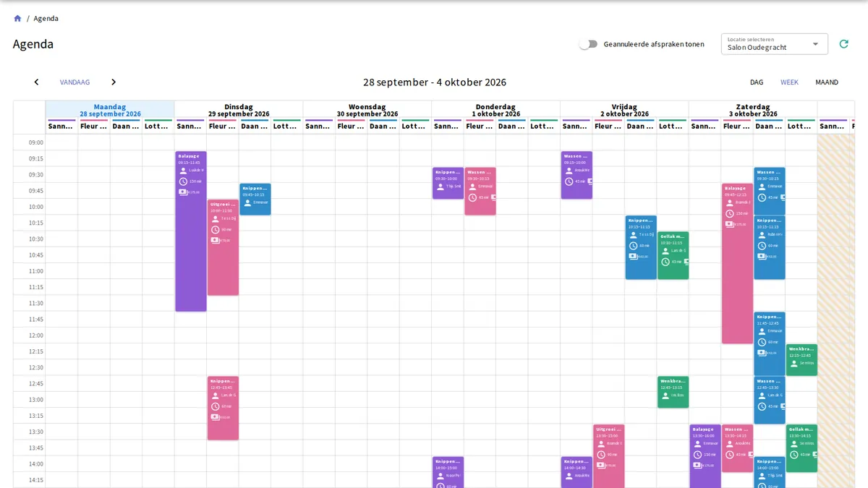Jump to today with VANDAAG button
This screenshot has height=488, width=868.
click(x=75, y=82)
